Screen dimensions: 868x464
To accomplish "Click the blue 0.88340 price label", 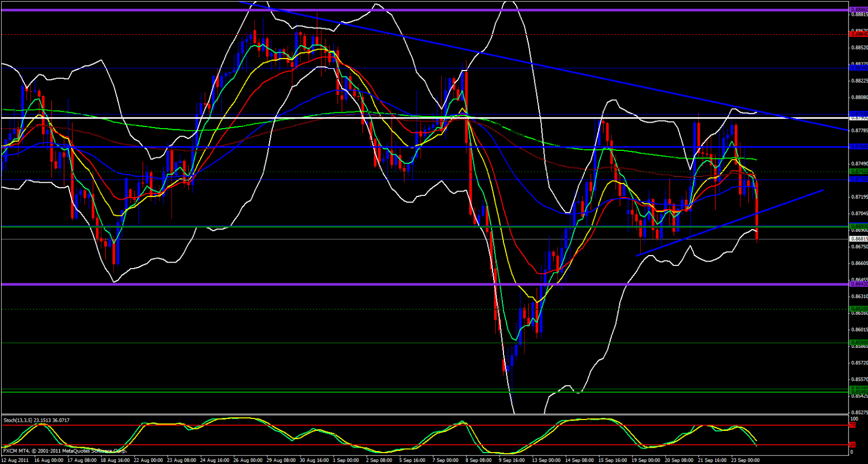I will point(858,68).
